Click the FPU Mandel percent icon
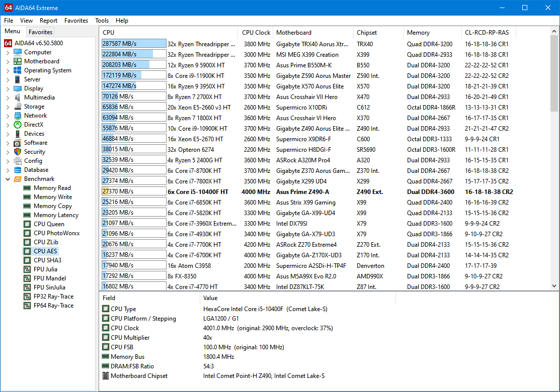Image resolution: width=560 pixels, height=392 pixels. tap(27, 278)
